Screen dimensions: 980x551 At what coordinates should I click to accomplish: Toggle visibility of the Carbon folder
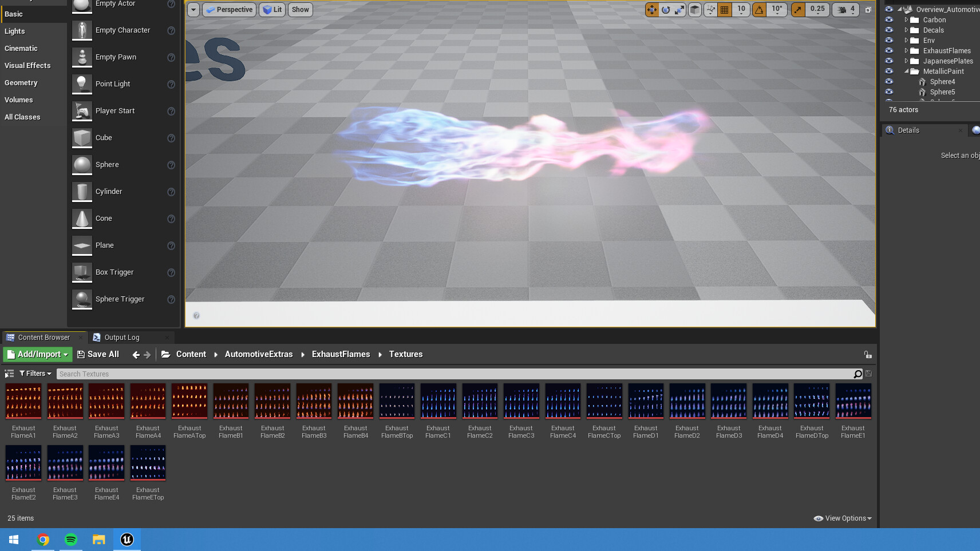coord(889,19)
